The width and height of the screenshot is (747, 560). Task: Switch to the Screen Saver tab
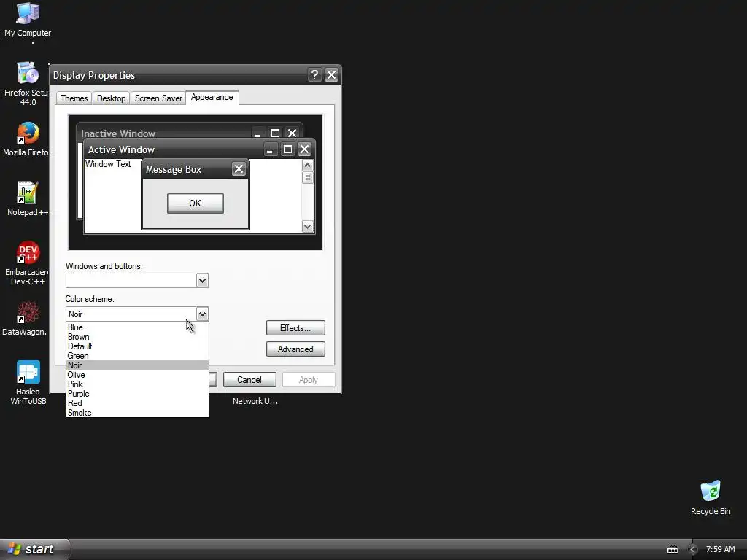(158, 98)
